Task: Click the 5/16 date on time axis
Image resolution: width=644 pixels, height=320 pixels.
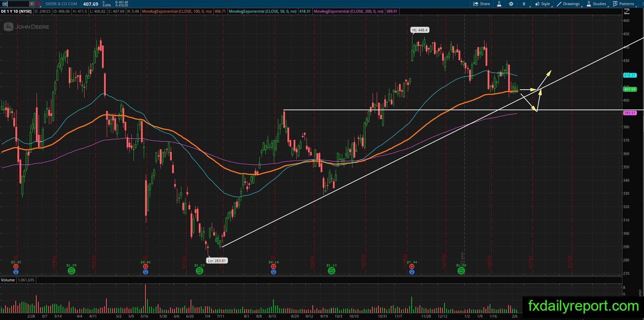Action: pos(144,316)
